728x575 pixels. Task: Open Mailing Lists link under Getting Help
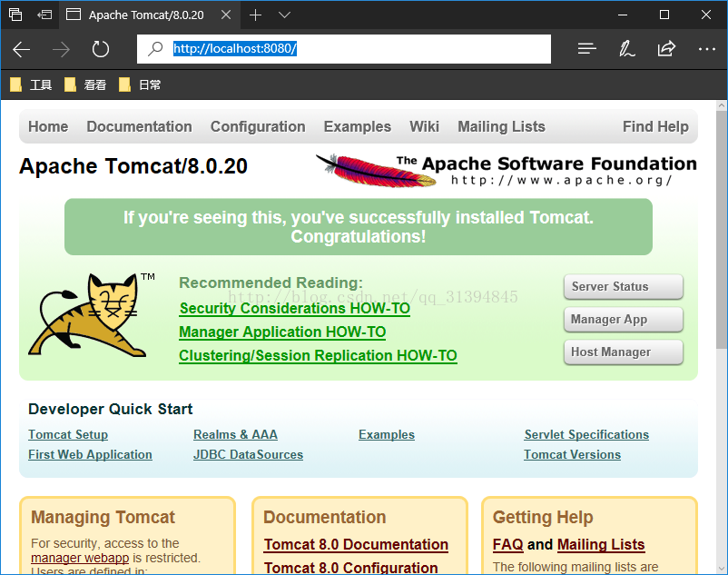[601, 544]
